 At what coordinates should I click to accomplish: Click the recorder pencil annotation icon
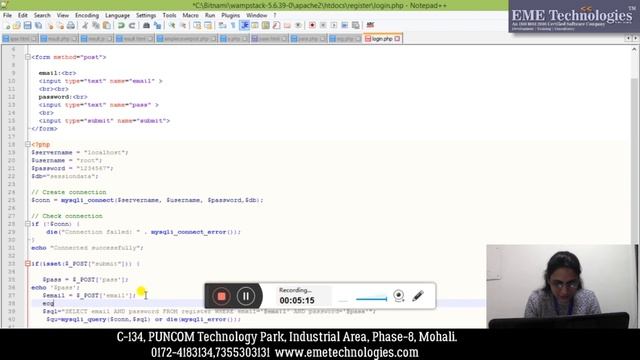click(x=418, y=296)
